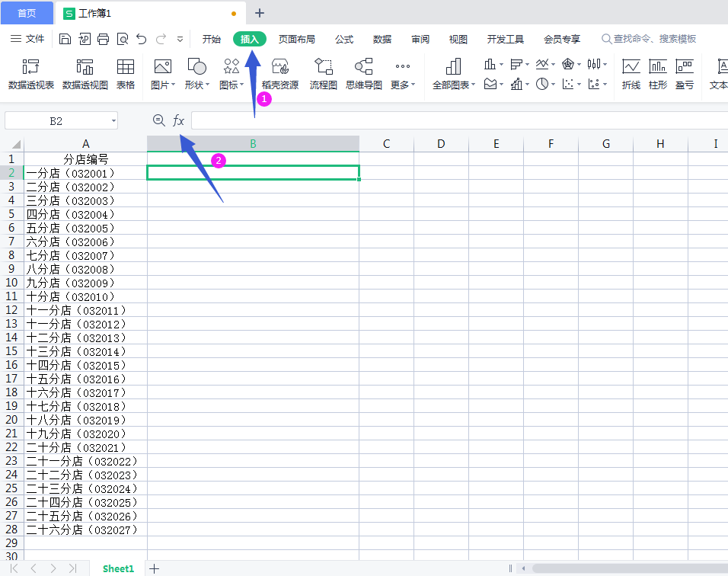The width and height of the screenshot is (728, 576).
Task: Insert a 柱形 sparkline
Action: [x=658, y=75]
